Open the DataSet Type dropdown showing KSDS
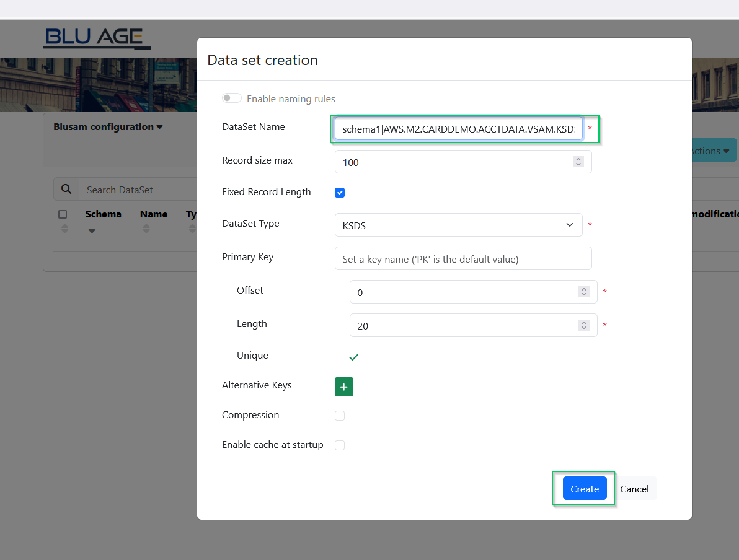 click(x=459, y=225)
